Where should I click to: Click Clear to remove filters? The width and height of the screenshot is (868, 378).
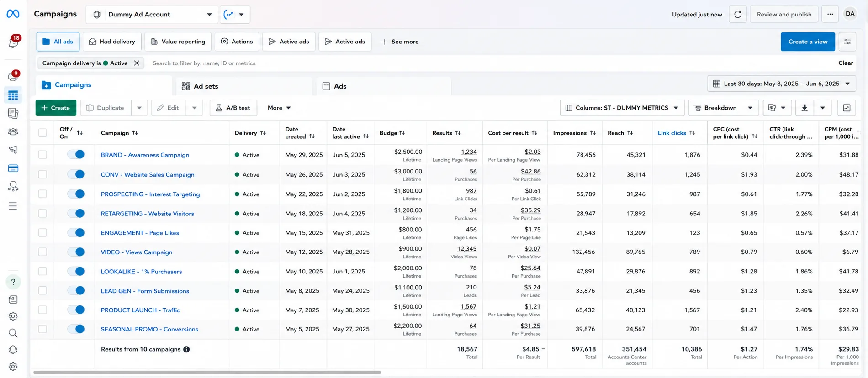[846, 63]
